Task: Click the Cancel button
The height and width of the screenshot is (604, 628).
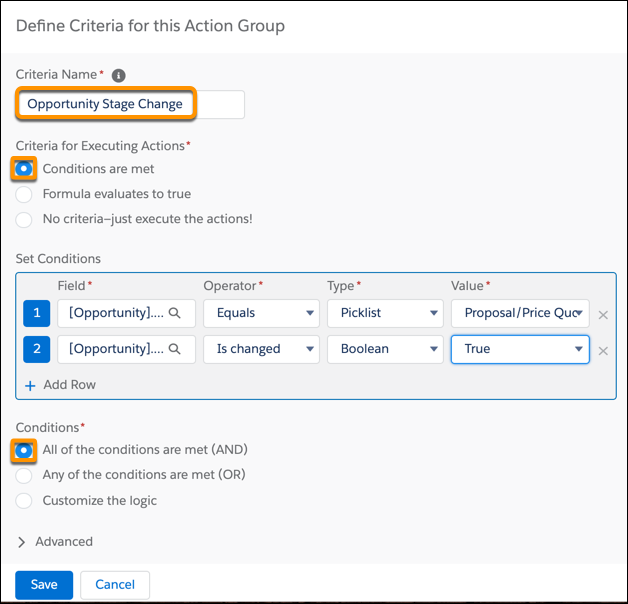Action: (115, 585)
